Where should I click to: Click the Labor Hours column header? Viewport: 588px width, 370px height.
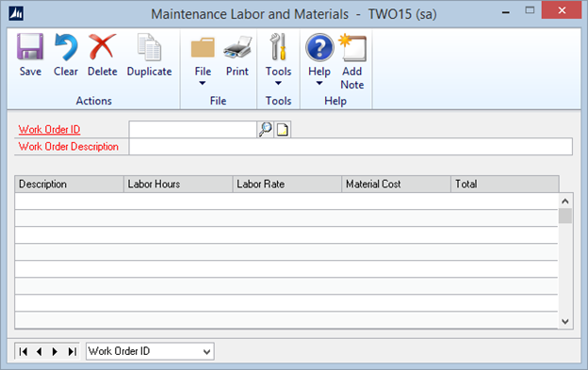point(178,185)
